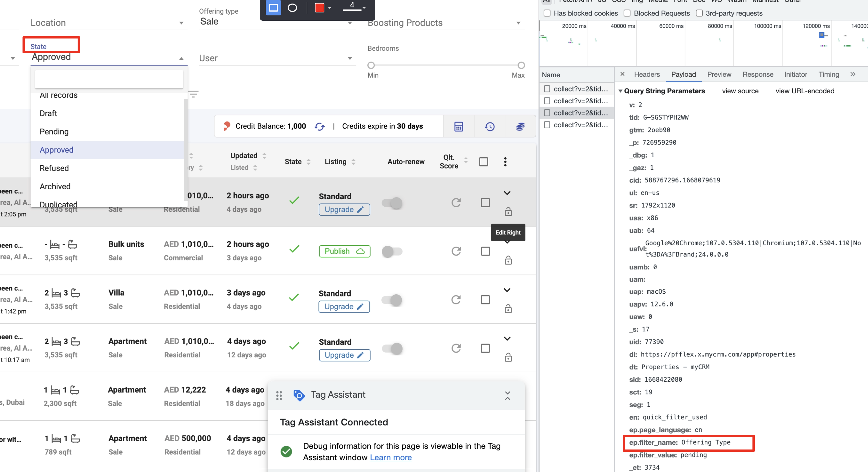
Task: Select the rectangle annotation tool
Action: click(273, 7)
